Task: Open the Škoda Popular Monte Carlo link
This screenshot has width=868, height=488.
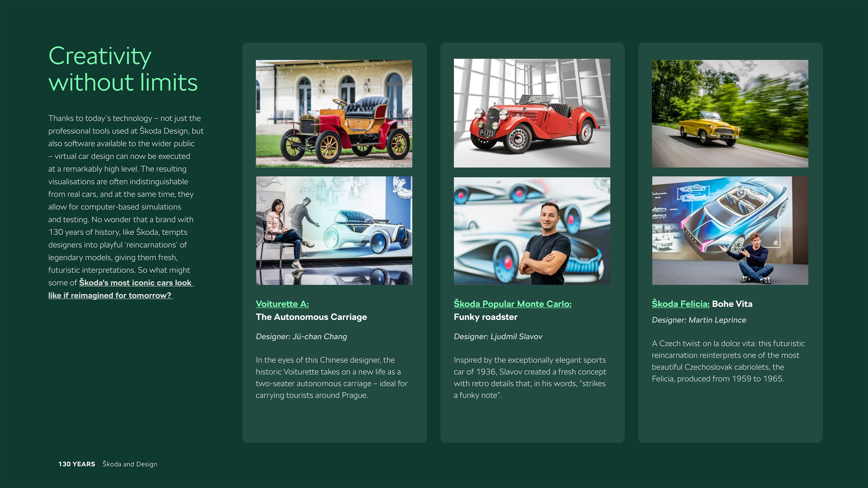Action: coord(512,304)
